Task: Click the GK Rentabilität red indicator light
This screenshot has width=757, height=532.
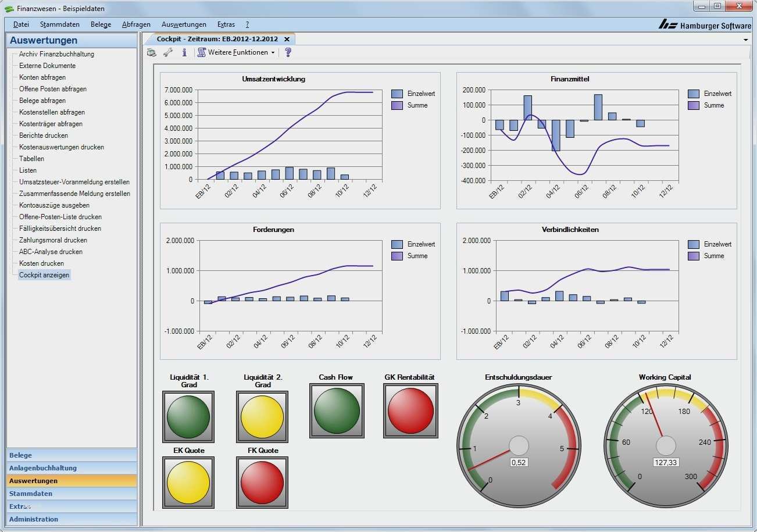Action: [x=410, y=410]
